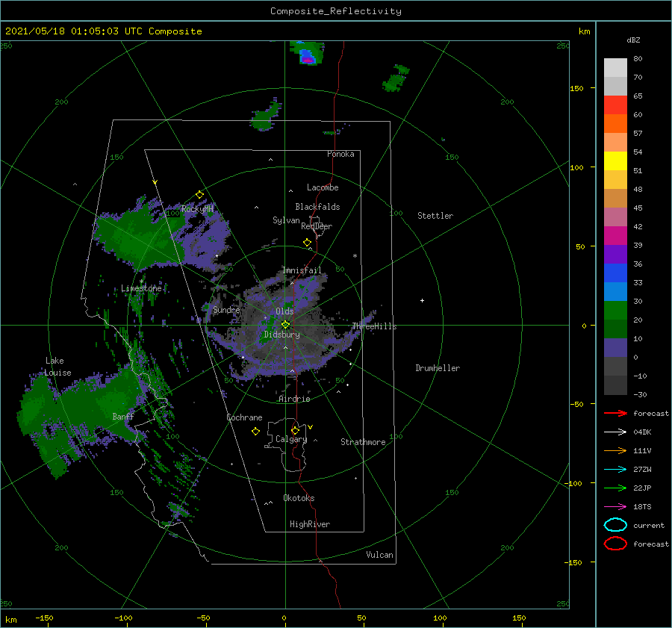Click the magenta 18TS arrow in legend
Image resolution: width=672 pixels, height=628 pixels.
click(615, 507)
